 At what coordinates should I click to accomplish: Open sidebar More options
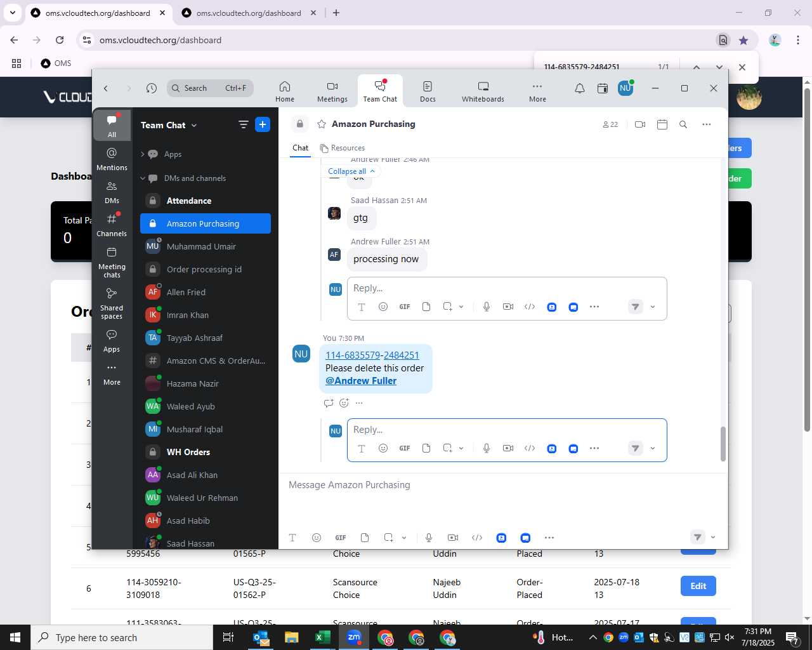coord(112,374)
